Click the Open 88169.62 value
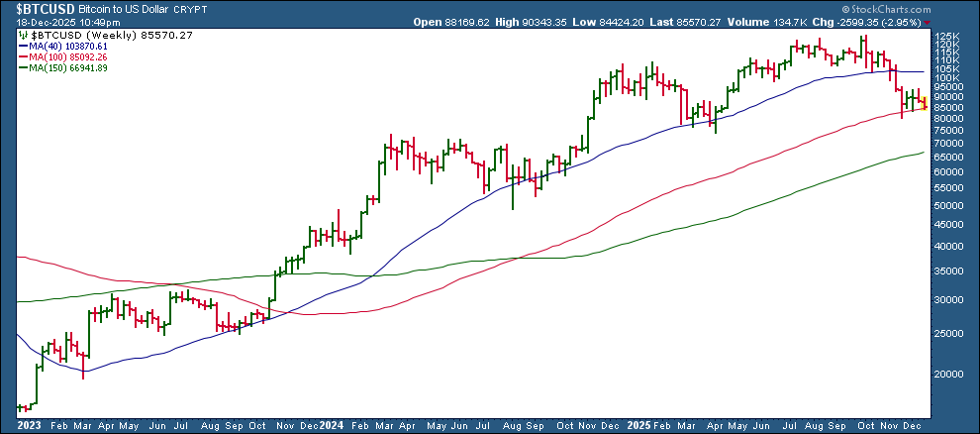The image size is (980, 434). (452, 23)
